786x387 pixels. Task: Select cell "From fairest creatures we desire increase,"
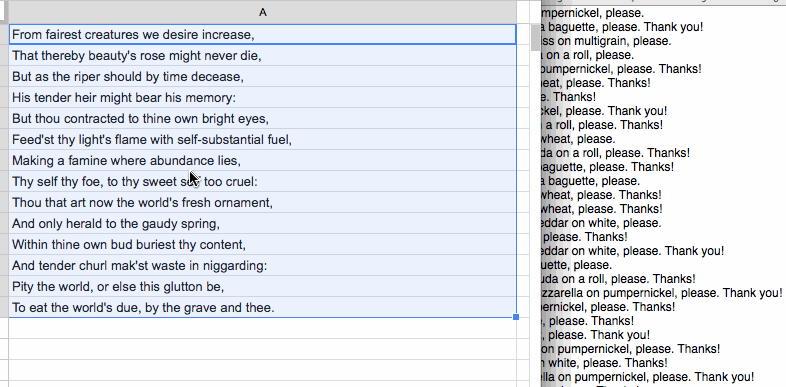point(262,34)
